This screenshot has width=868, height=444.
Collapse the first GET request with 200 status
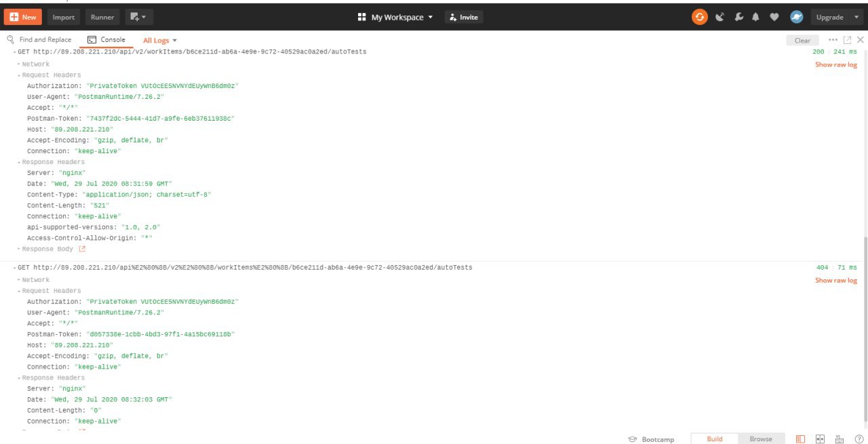pos(14,52)
